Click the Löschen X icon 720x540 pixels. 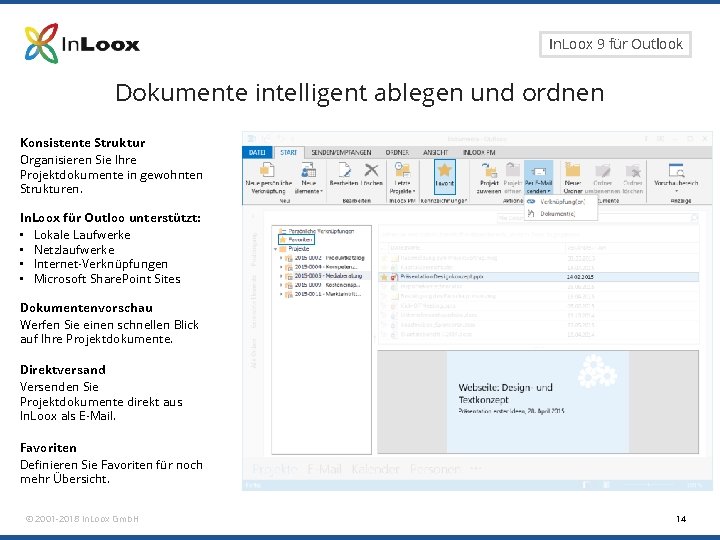tap(371, 170)
